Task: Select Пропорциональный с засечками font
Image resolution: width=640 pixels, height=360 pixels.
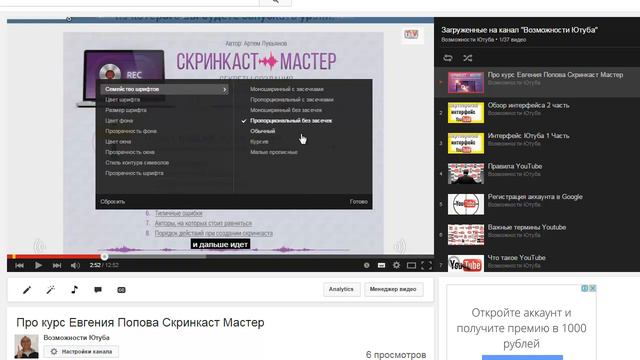Action: pyautogui.click(x=291, y=100)
